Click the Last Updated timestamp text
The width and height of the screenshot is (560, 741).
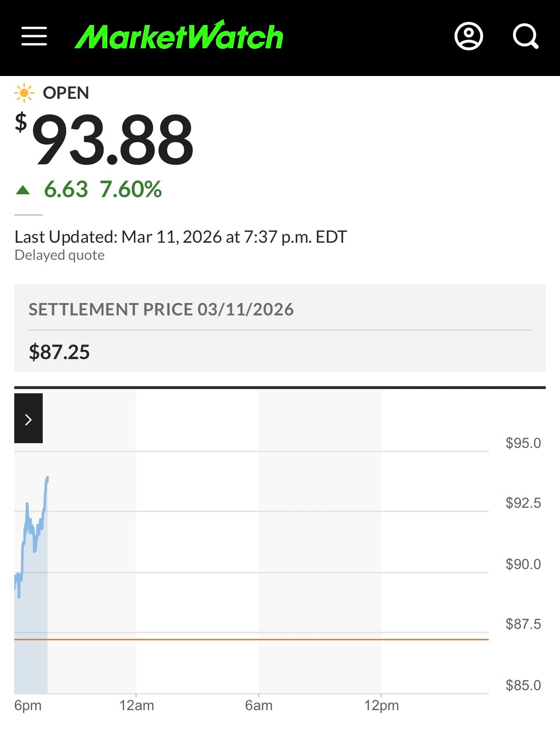(180, 237)
